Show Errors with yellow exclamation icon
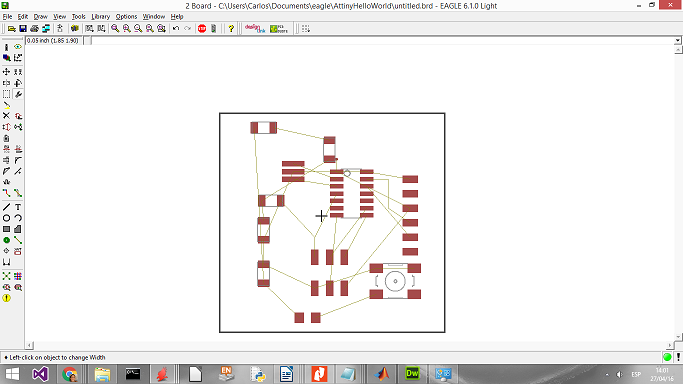This screenshot has height=384, width=683. click(x=7, y=298)
